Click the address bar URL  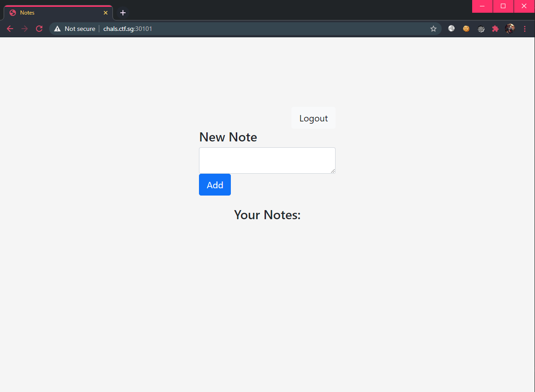point(127,28)
